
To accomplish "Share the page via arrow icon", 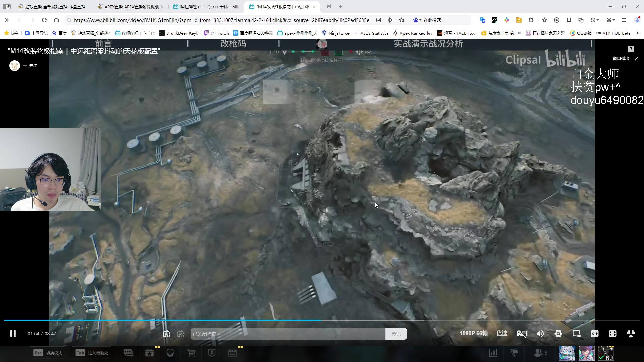I will coord(390,20).
